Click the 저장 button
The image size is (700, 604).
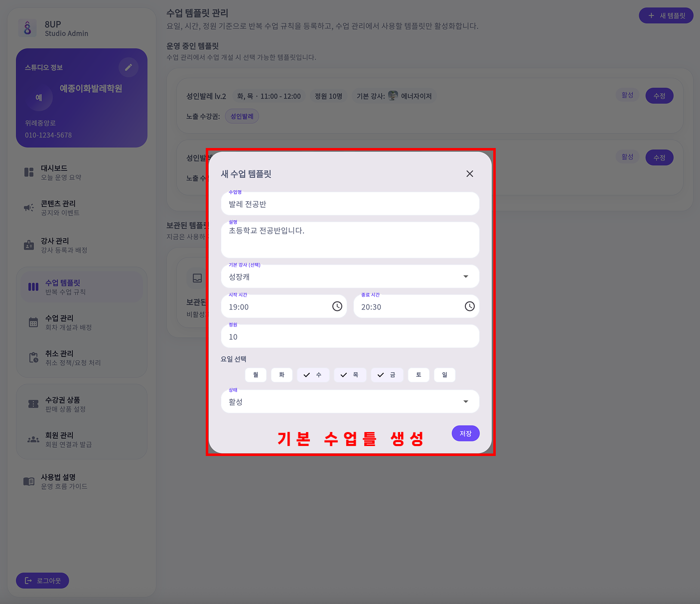[466, 433]
